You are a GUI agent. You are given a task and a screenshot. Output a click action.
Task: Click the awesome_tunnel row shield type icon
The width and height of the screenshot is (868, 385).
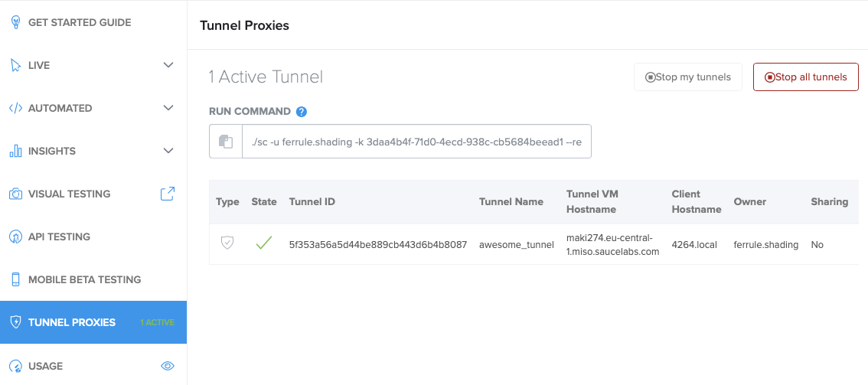click(227, 243)
